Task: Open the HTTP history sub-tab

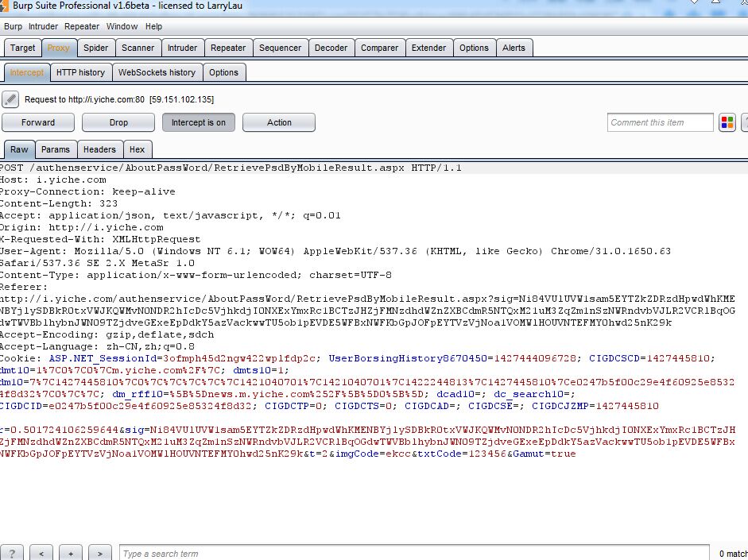Action: 80,72
